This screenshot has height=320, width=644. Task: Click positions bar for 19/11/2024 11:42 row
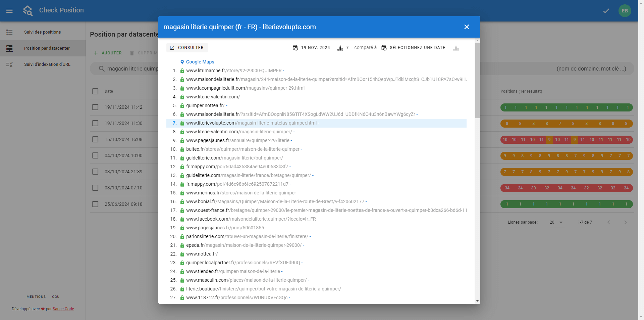(567, 107)
